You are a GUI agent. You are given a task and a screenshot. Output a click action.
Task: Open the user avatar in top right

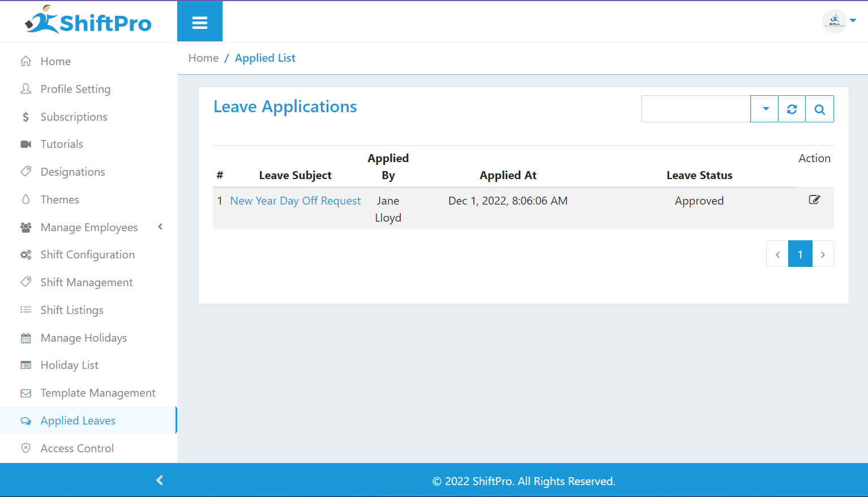tap(834, 22)
